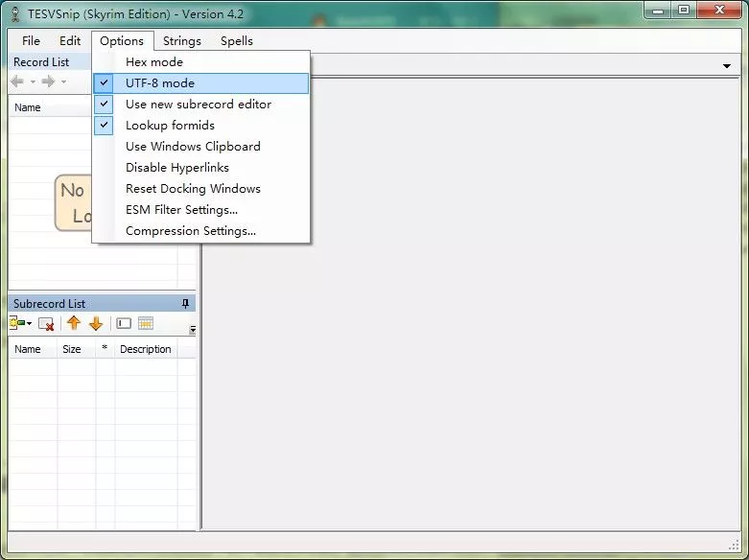Enable Hex mode option
The height and width of the screenshot is (560, 749).
click(201, 62)
